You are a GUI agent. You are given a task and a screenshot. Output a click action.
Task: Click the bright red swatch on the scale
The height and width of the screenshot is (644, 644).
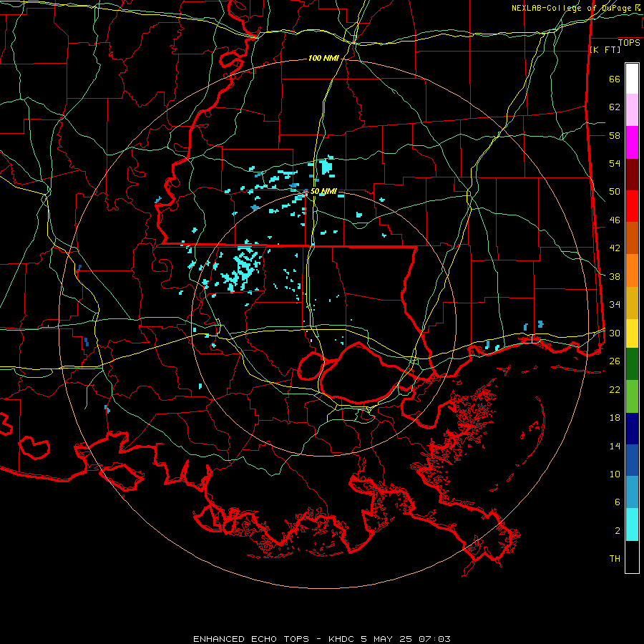pyautogui.click(x=632, y=206)
